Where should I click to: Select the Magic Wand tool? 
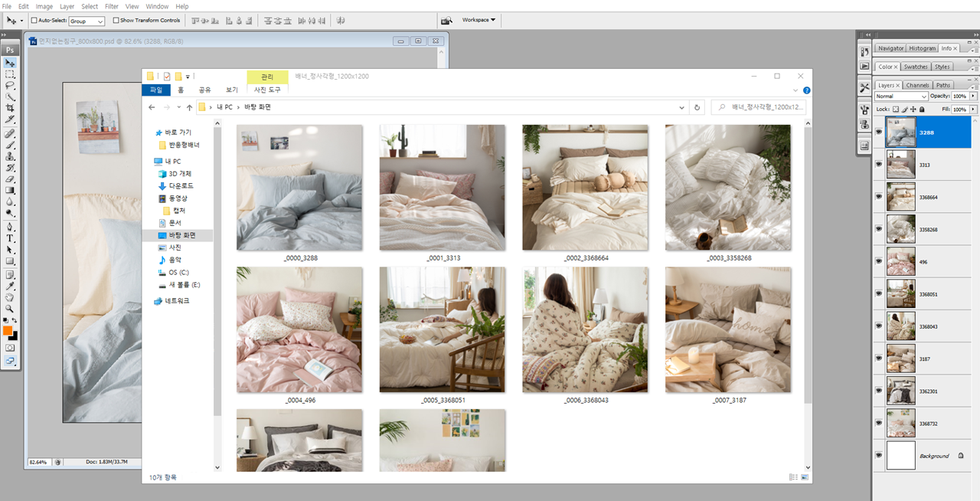point(11,97)
